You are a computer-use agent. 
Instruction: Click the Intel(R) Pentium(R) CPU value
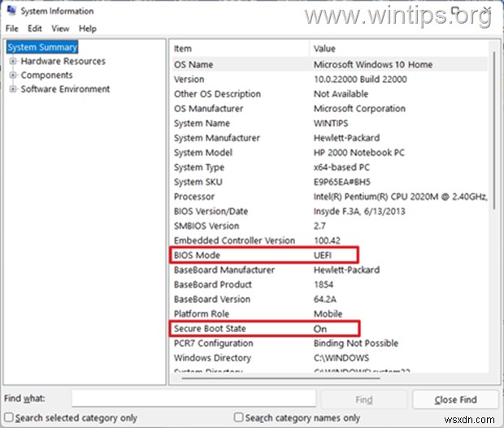(x=400, y=197)
